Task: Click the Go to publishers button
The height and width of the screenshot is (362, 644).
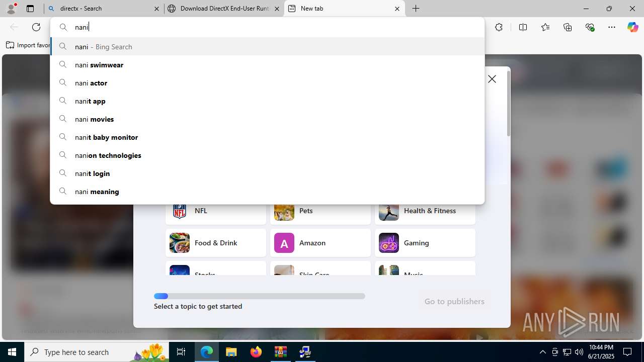Action: coord(454,301)
